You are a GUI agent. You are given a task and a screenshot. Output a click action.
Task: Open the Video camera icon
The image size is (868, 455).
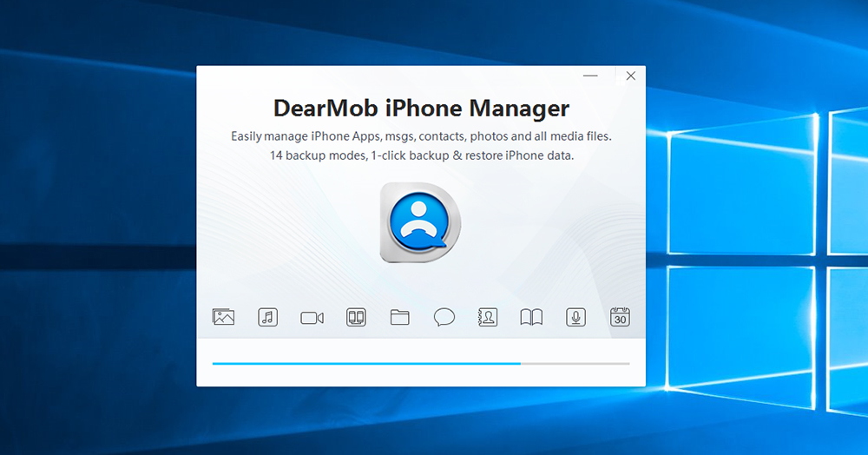[x=312, y=318]
